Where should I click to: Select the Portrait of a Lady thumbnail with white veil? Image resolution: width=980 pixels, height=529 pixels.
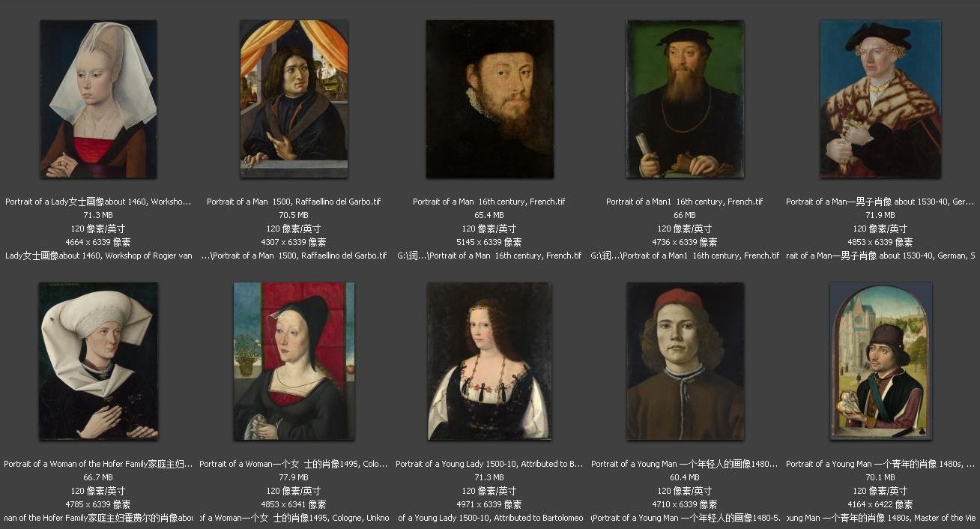click(x=98, y=99)
